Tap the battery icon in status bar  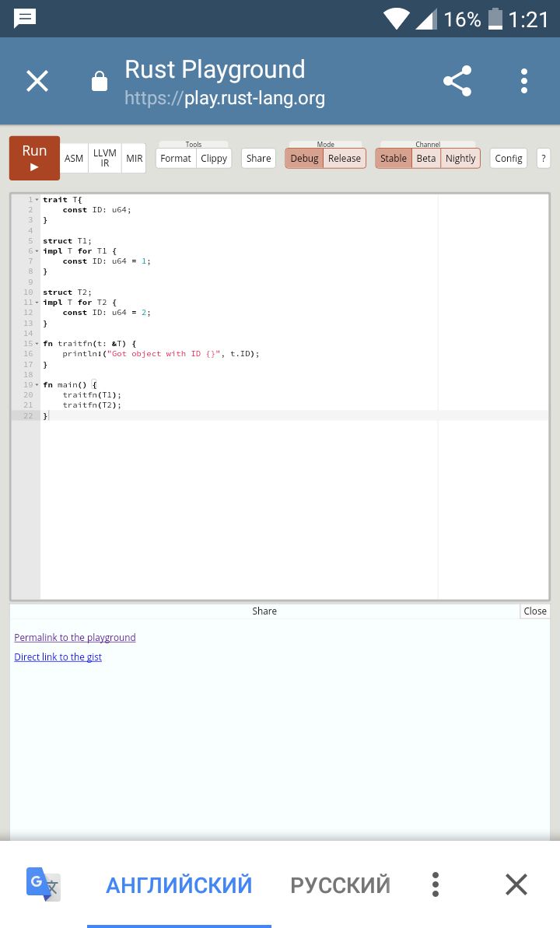point(495,19)
